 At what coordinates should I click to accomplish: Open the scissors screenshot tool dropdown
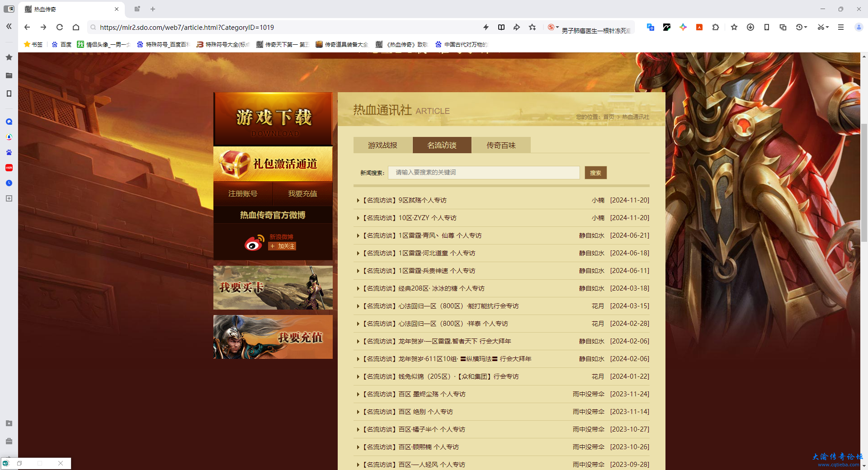823,27
